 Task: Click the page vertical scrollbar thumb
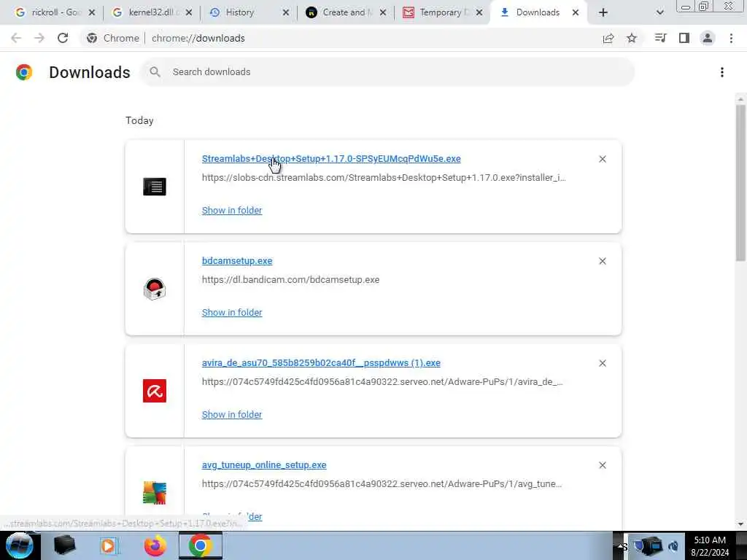pos(740,183)
